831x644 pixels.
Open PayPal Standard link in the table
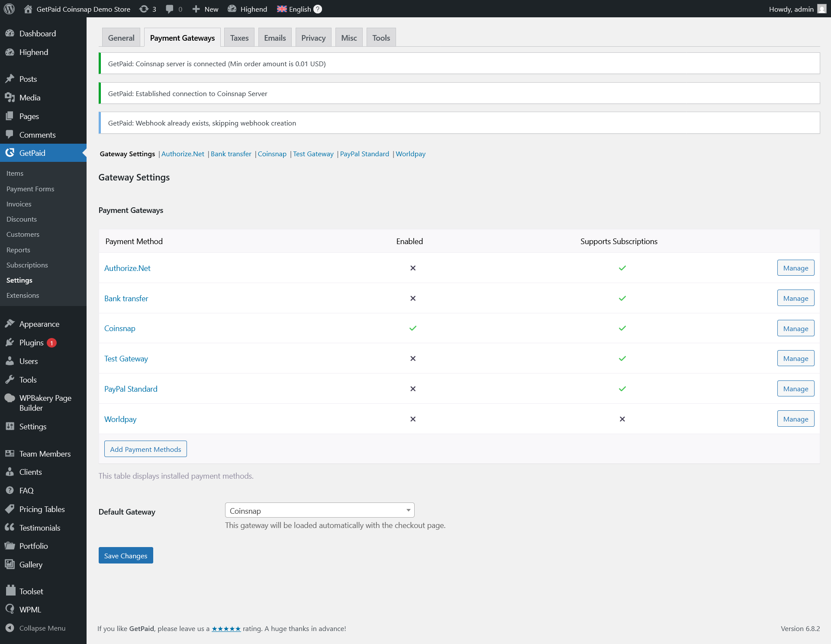tap(131, 389)
